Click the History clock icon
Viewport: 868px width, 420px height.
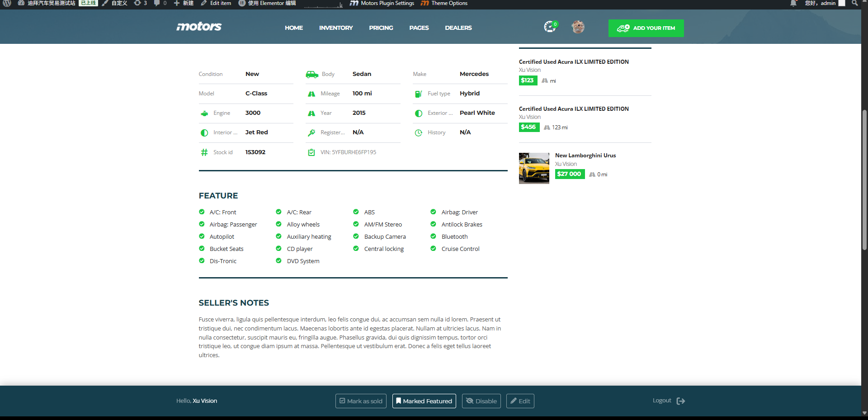coord(419,133)
